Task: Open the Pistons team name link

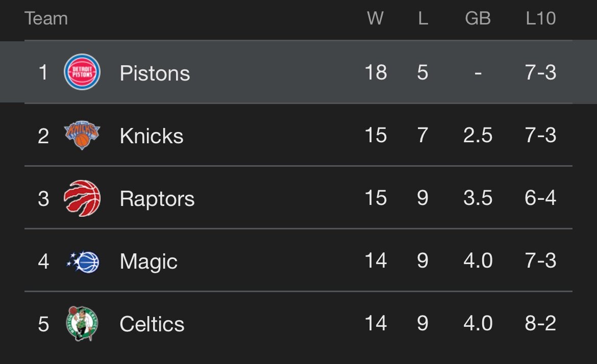Action: (155, 73)
